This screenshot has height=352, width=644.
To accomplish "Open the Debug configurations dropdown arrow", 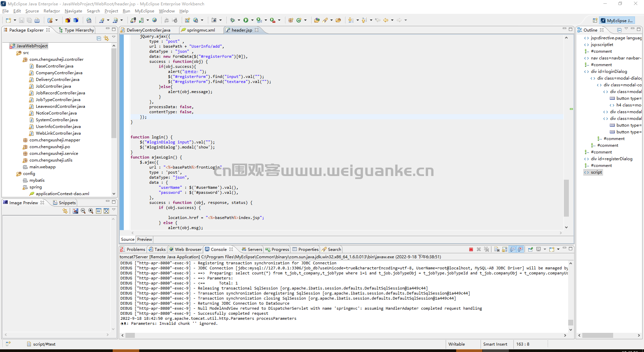I will [238, 20].
